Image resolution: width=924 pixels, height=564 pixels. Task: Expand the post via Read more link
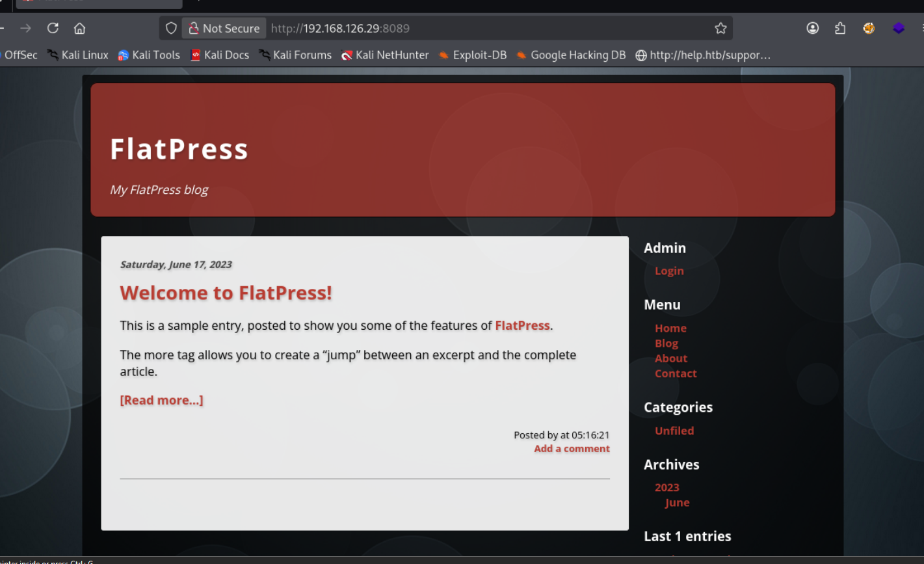click(x=161, y=400)
